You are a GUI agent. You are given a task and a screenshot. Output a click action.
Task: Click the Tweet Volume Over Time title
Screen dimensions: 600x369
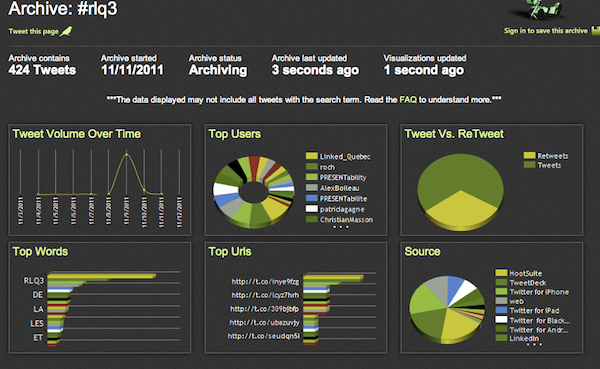(x=77, y=134)
